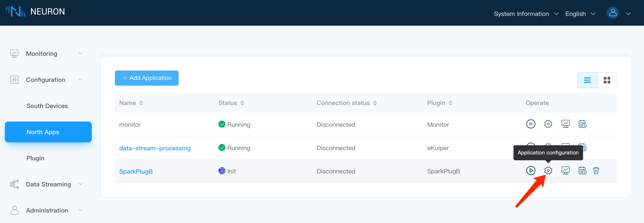Open data statistics chart for SparkPlugB

point(566,171)
